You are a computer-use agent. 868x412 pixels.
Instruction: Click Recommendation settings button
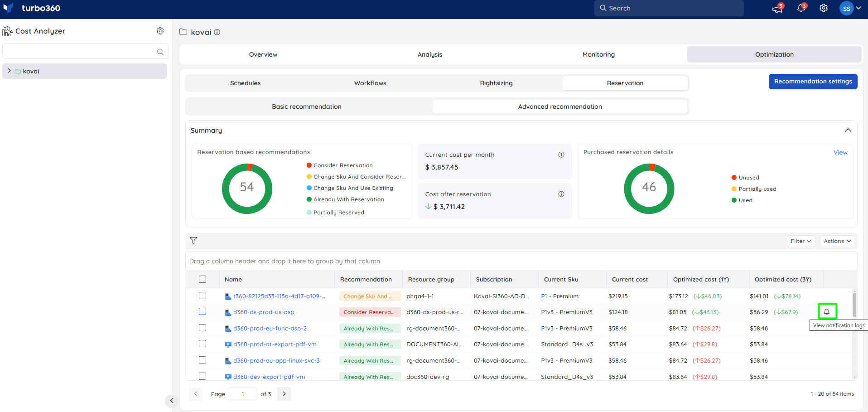click(813, 82)
